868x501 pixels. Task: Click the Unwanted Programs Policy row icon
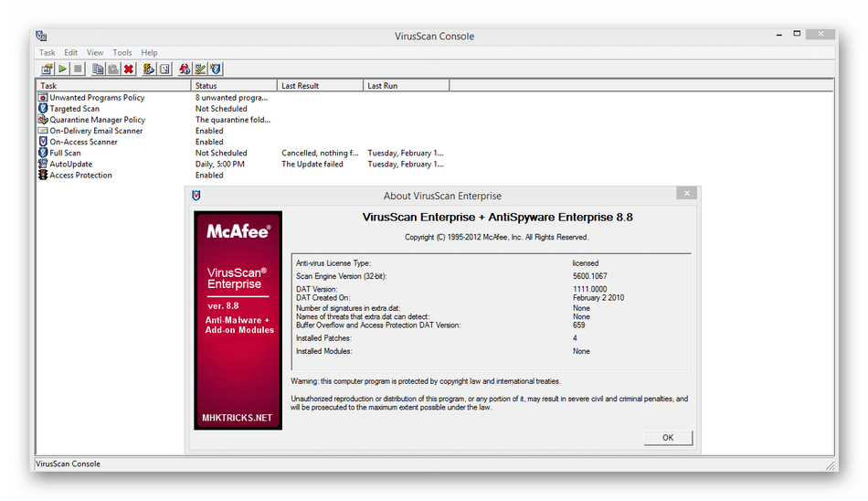(x=43, y=97)
